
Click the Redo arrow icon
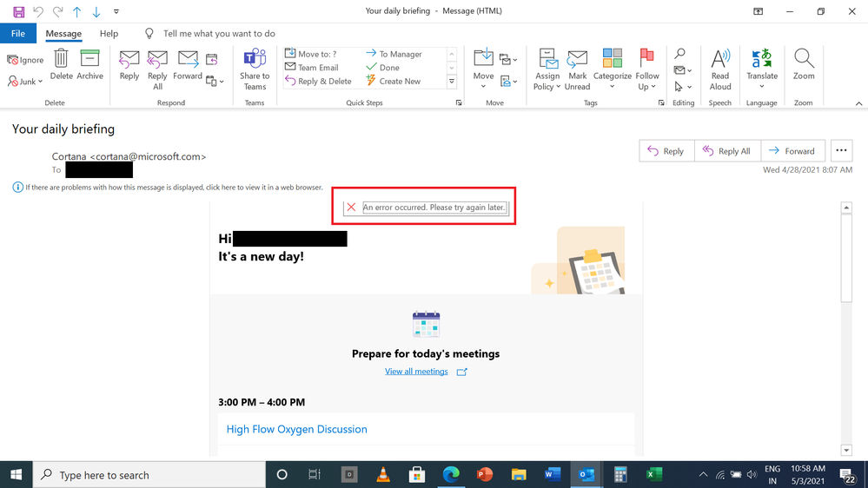tap(57, 11)
